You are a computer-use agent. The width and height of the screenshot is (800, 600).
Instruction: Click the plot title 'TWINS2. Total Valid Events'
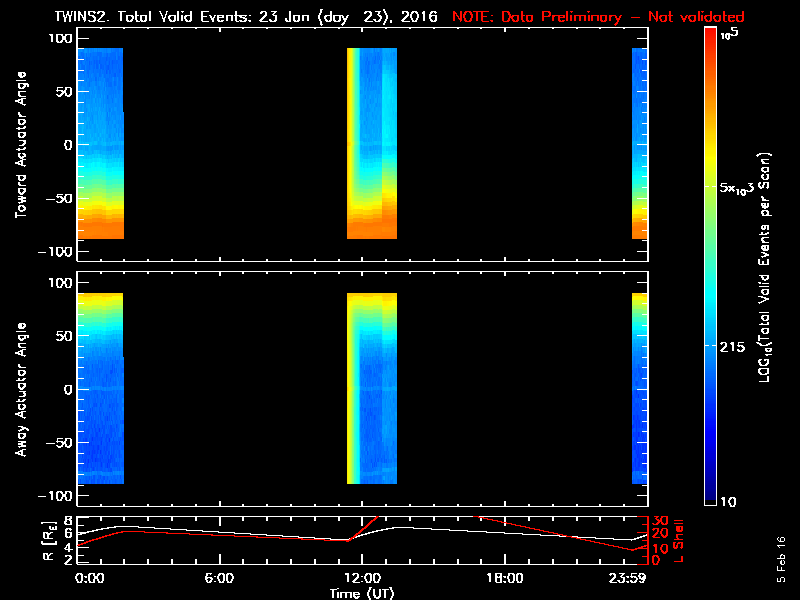tap(155, 17)
